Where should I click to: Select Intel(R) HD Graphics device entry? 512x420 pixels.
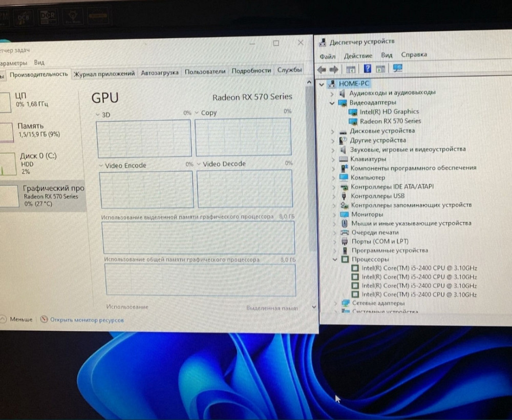[x=389, y=112]
